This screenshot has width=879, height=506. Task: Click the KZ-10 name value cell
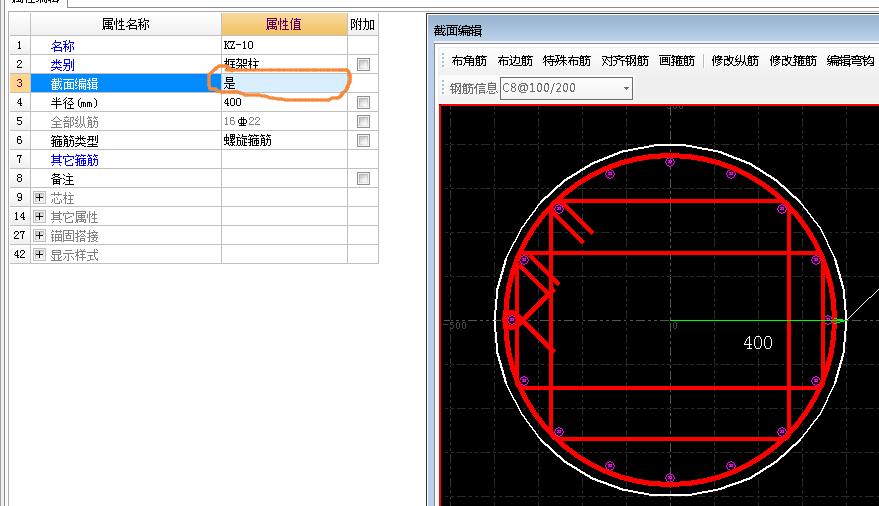tap(284, 45)
